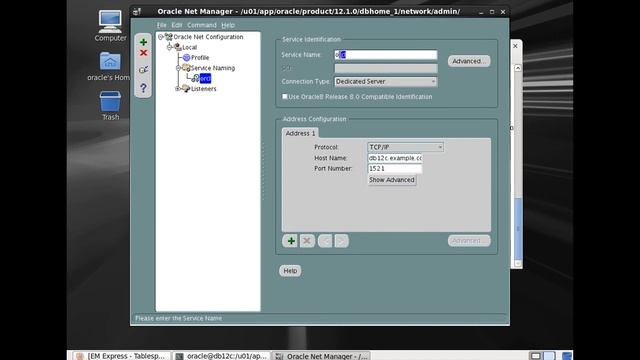Select the orcl service entry
640x360 pixels.
tap(205, 78)
